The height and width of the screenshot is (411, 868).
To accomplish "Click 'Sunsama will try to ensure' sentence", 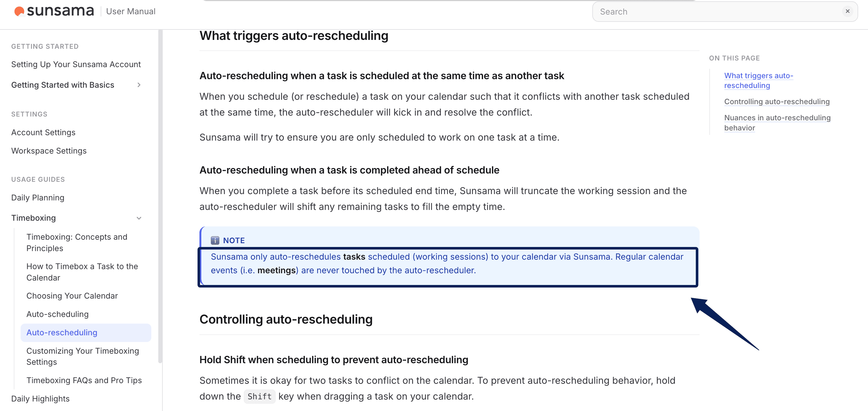I will [x=379, y=137].
